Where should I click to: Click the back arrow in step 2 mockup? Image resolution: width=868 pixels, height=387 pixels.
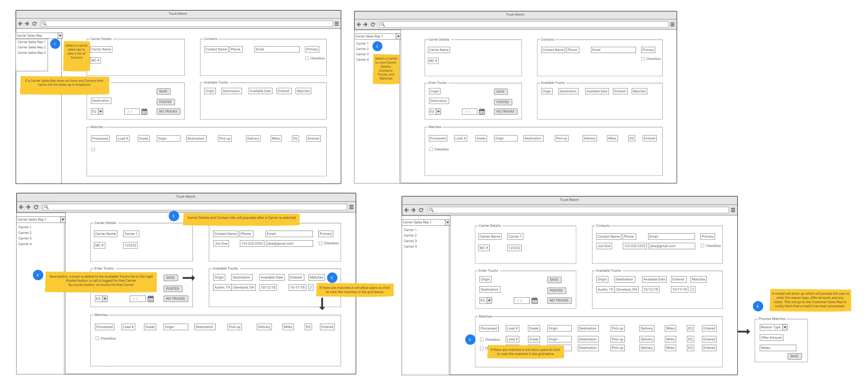coord(359,24)
